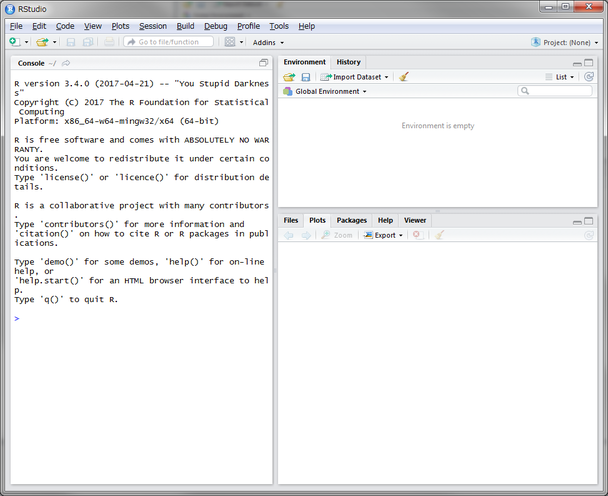Focus the Go to file/function field
Viewport: 608px width, 496px height.
pos(168,42)
